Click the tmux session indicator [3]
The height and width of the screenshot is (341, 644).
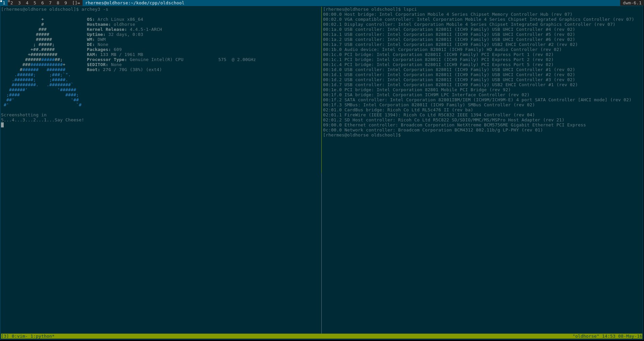5,336
